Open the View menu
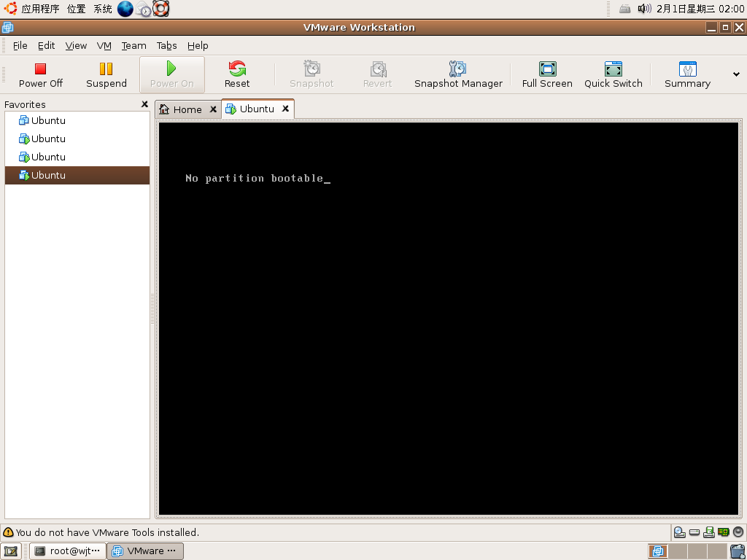 [76, 46]
